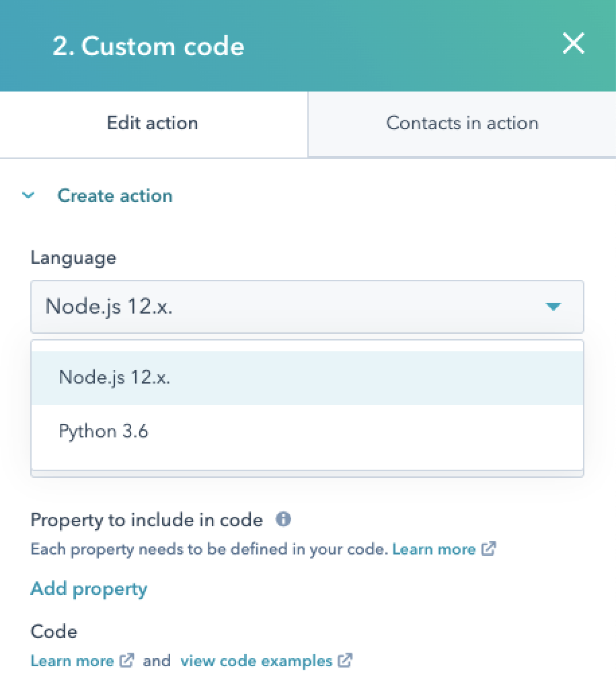Click the X to close the Custom code panel
This screenshot has height=681, width=616.
click(x=573, y=43)
